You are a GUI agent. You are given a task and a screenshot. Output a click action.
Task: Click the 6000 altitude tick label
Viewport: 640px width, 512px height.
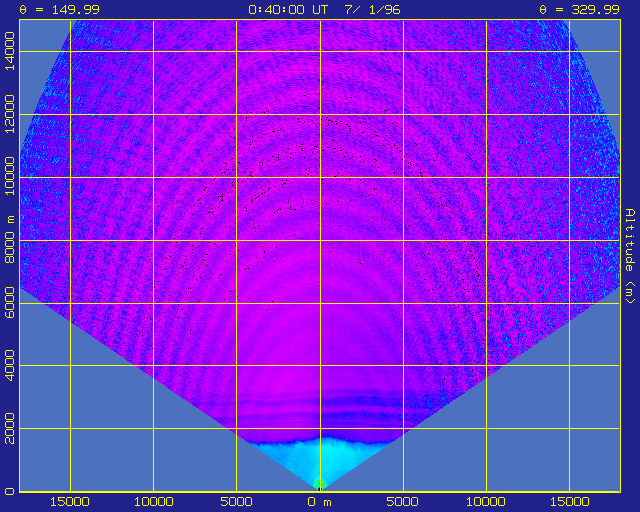pyautogui.click(x=9, y=303)
